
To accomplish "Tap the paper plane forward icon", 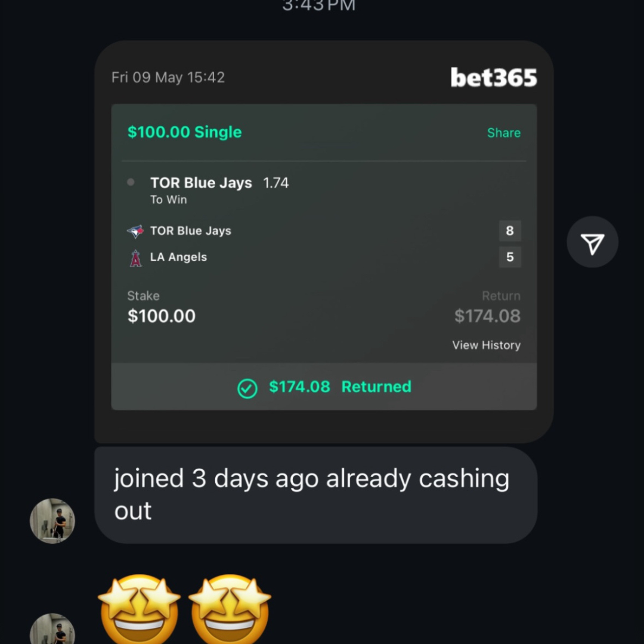I will (592, 242).
